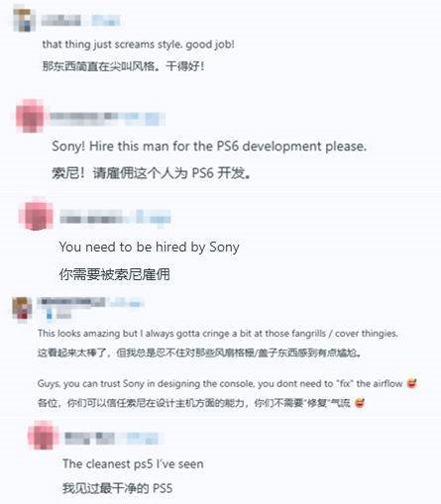This screenshot has width=441, height=504.
Task: Click avatar beside 'Sony! Hire this man' comment
Action: [30, 116]
